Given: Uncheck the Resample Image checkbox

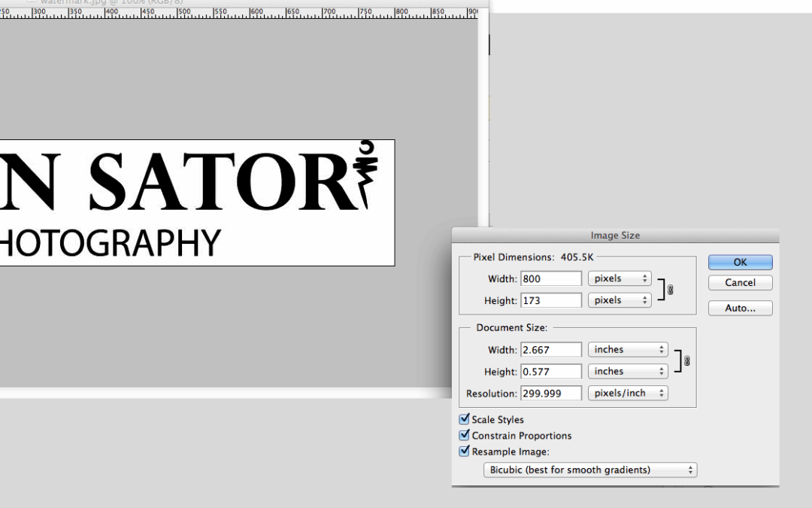Looking at the screenshot, I should point(465,451).
